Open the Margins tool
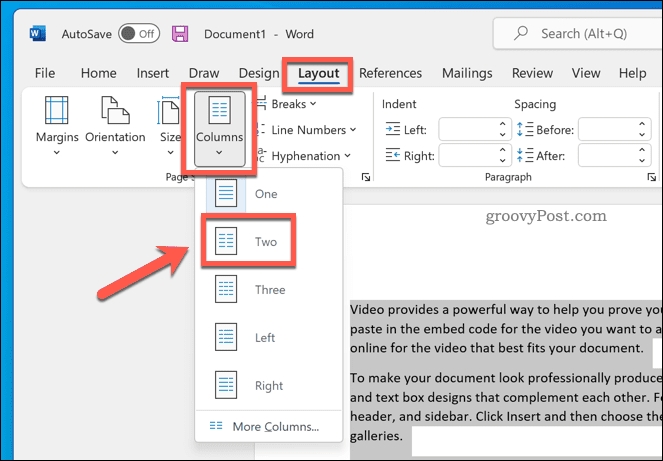 tap(57, 125)
